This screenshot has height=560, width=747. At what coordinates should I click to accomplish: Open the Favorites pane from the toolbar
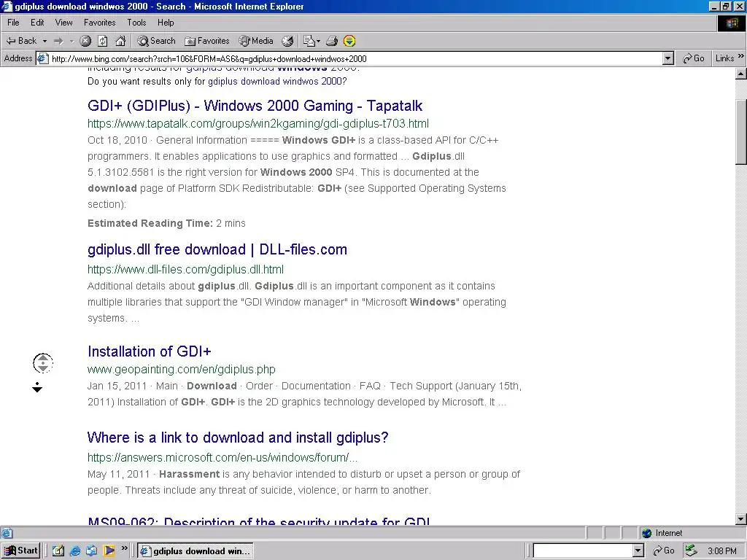[206, 41]
